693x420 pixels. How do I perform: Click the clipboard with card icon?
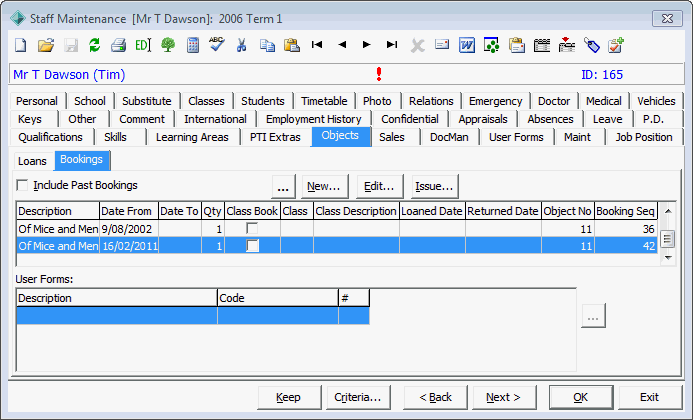tap(517, 45)
